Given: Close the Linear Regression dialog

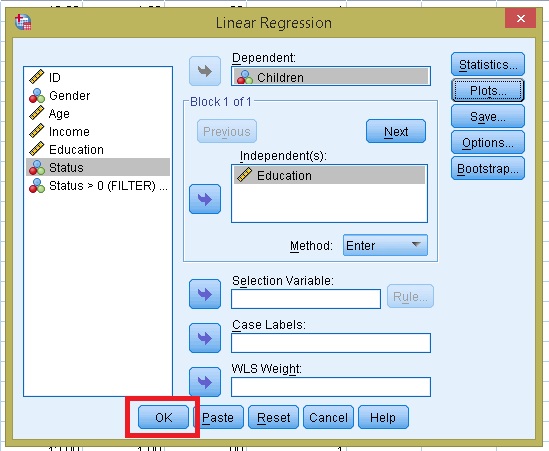Looking at the screenshot, I should point(520,18).
